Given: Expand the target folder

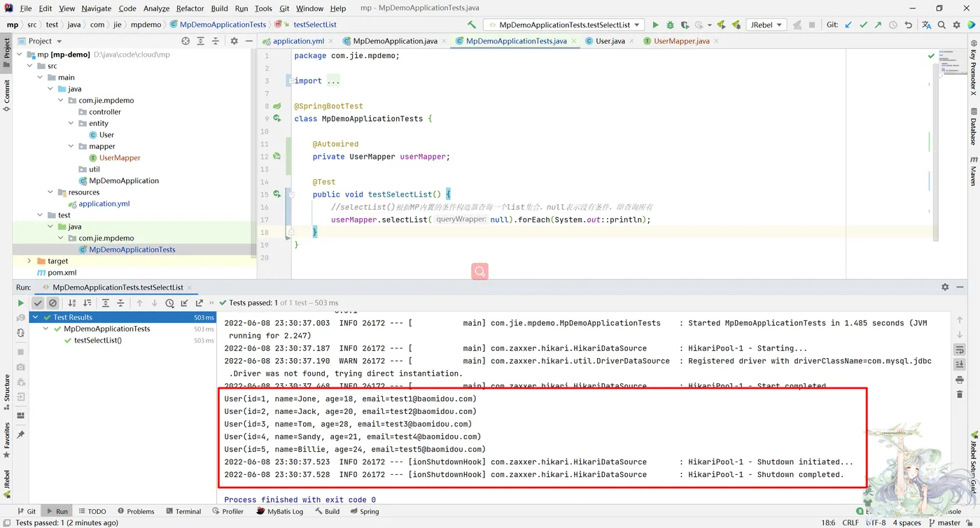Looking at the screenshot, I should click(29, 261).
